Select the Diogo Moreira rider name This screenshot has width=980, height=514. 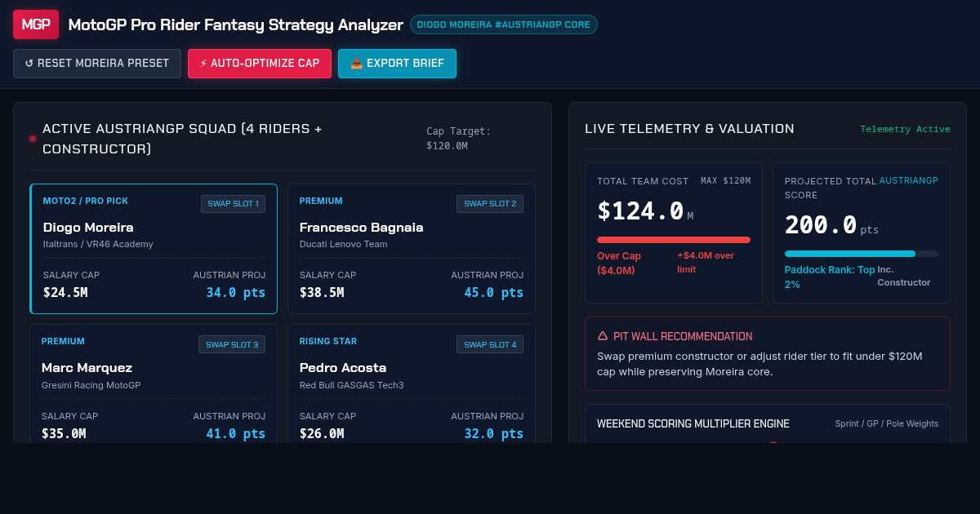[x=88, y=227]
